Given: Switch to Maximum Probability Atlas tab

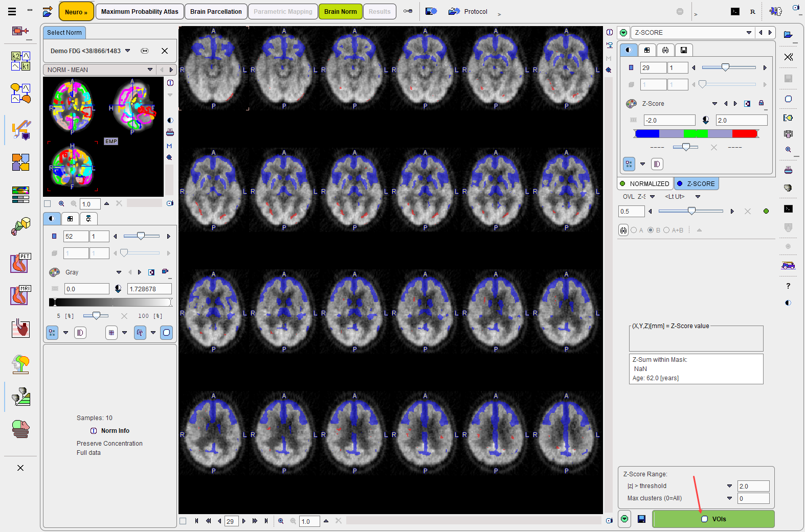Looking at the screenshot, I should pos(140,11).
